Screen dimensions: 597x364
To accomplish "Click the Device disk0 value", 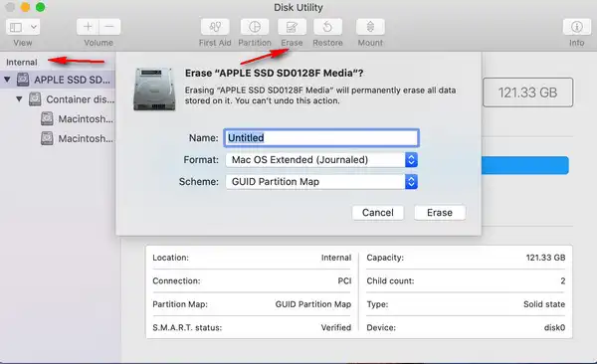I will click(555, 327).
